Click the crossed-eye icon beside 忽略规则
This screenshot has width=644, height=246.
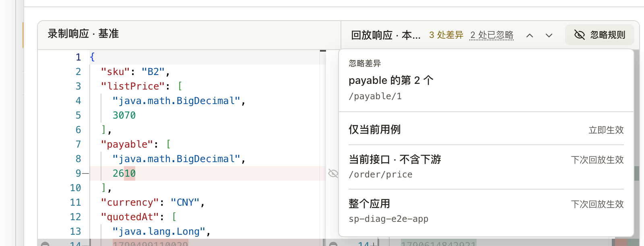click(579, 35)
